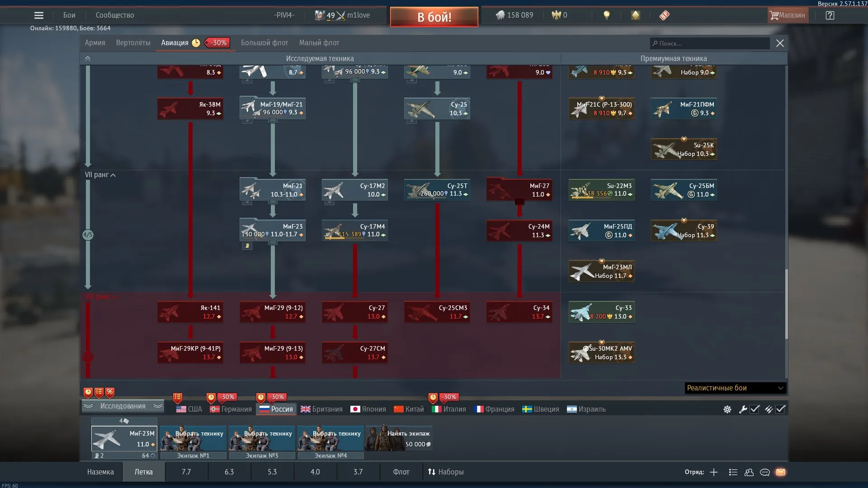
Task: Select the Британия nation tab
Action: (x=322, y=409)
